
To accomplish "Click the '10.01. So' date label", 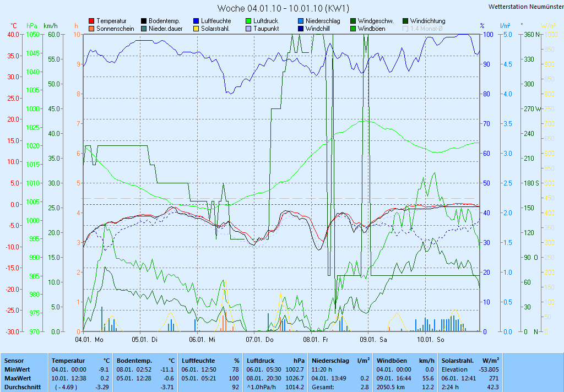I will tap(431, 340).
